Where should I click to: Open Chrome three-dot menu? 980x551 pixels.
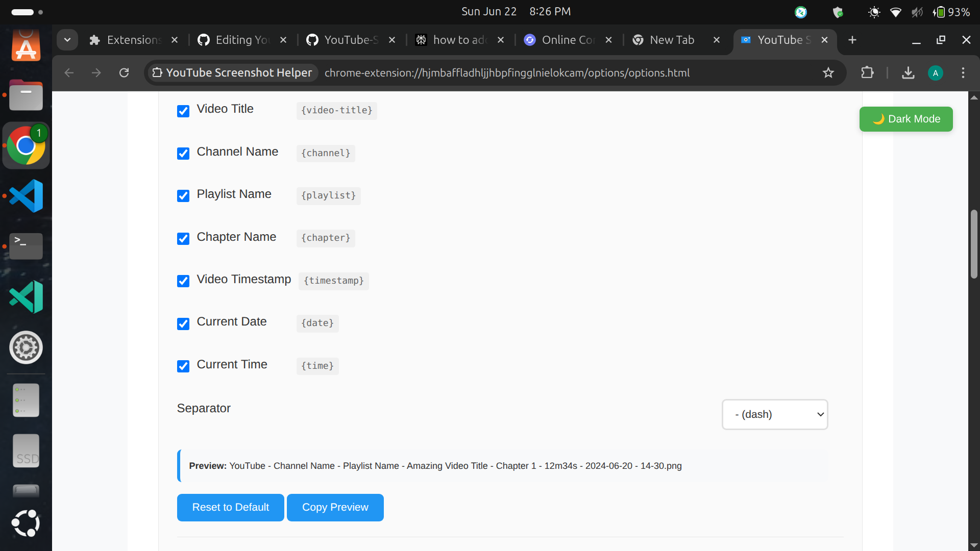963,73
